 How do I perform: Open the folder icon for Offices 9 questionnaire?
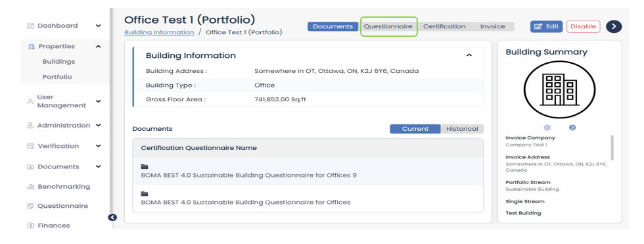click(144, 167)
